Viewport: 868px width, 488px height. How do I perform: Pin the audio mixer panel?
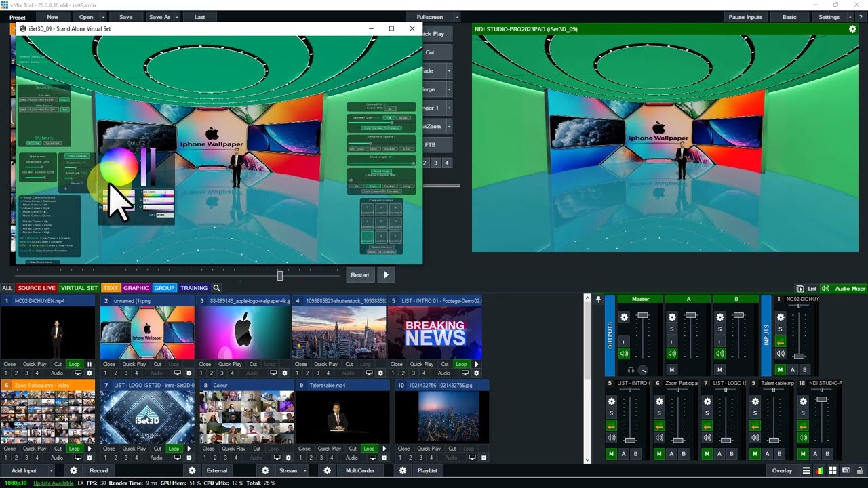(598, 298)
